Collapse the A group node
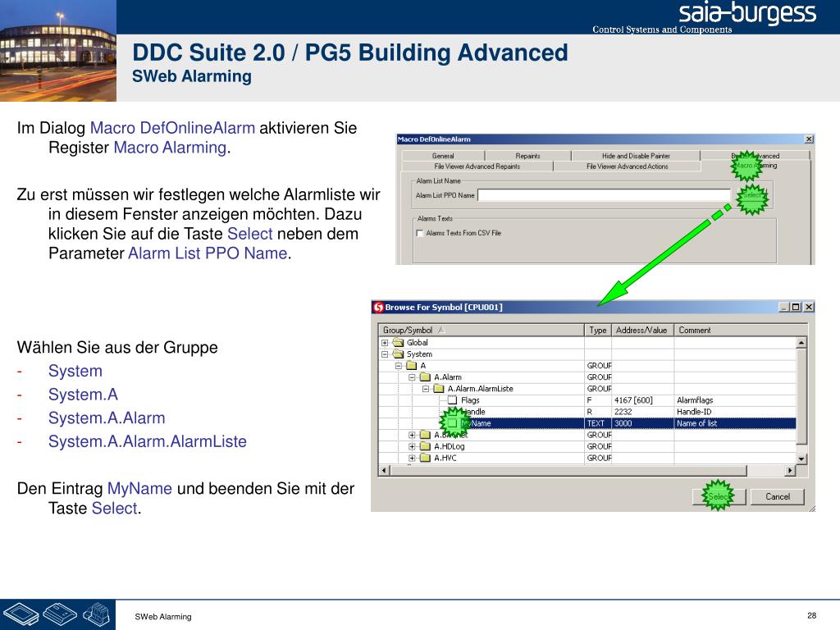The height and width of the screenshot is (630, 840). [x=399, y=366]
